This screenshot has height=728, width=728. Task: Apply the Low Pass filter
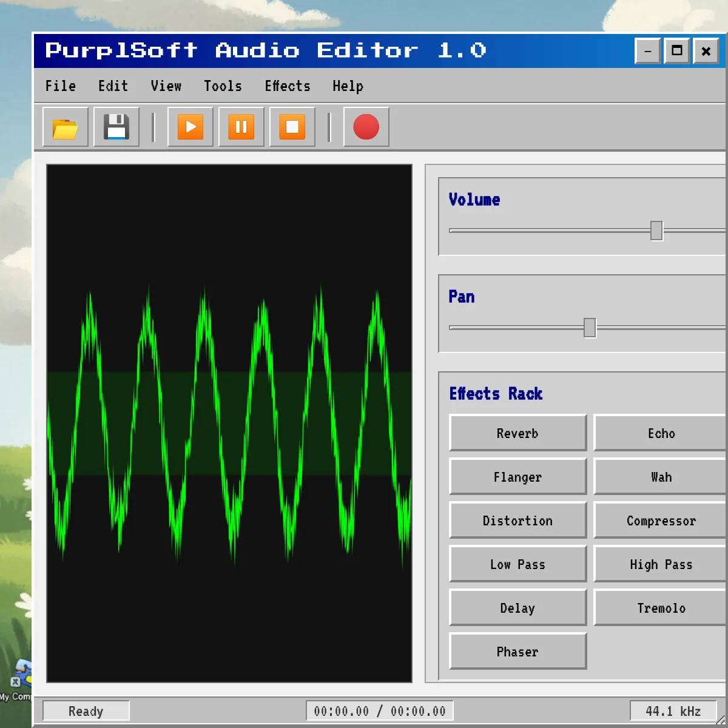pos(517,564)
